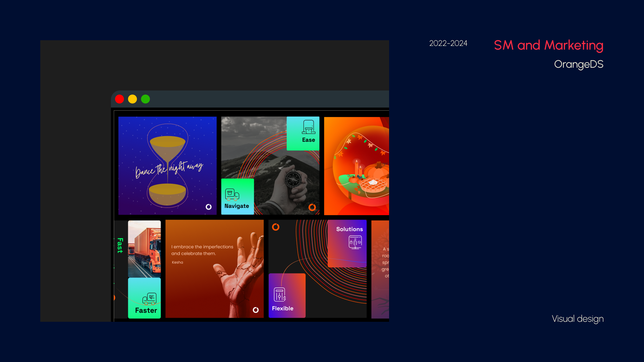Click the Ease card icon

[309, 127]
